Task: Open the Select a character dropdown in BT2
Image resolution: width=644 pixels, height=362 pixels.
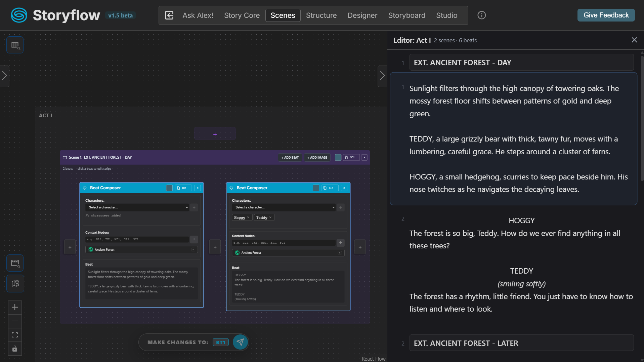Action: pos(284,207)
